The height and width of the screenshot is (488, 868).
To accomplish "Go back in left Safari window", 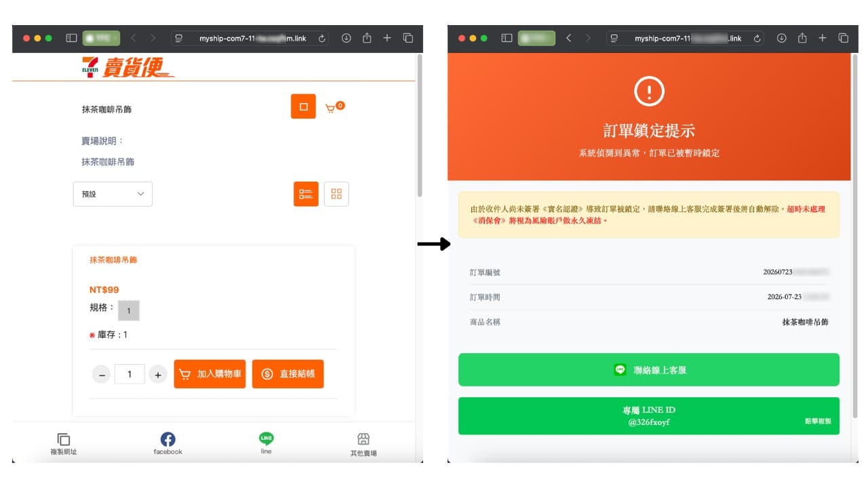I will click(x=133, y=39).
